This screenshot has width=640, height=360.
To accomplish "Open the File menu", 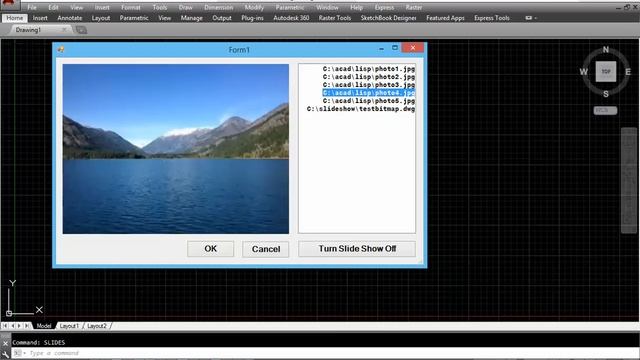I will coord(32,7).
